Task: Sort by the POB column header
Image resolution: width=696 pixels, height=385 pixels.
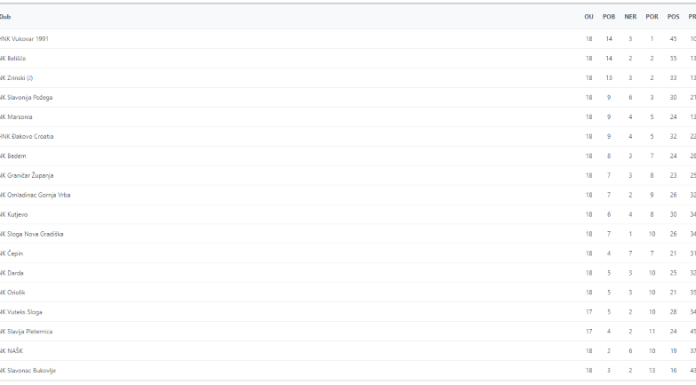Action: 609,17
